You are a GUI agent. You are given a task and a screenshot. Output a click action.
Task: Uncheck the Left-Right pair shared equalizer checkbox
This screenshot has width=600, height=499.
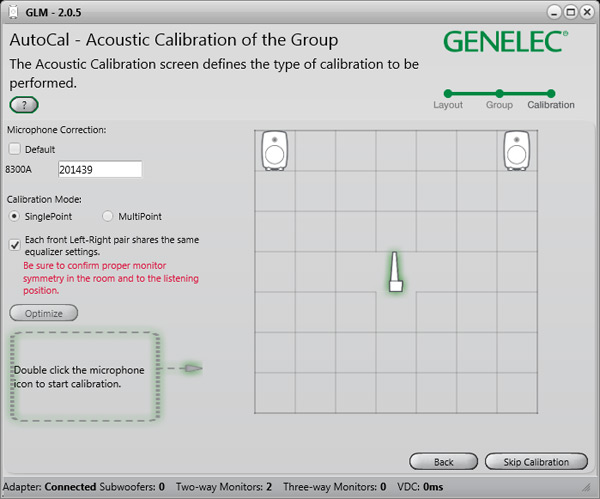click(15, 243)
